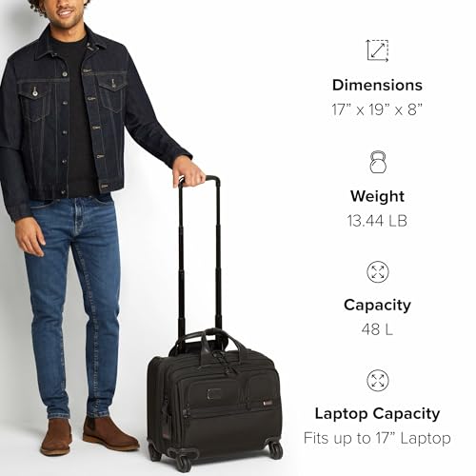Click the Laptop Capacity heading
This screenshot has height=476, width=476.
tap(377, 414)
